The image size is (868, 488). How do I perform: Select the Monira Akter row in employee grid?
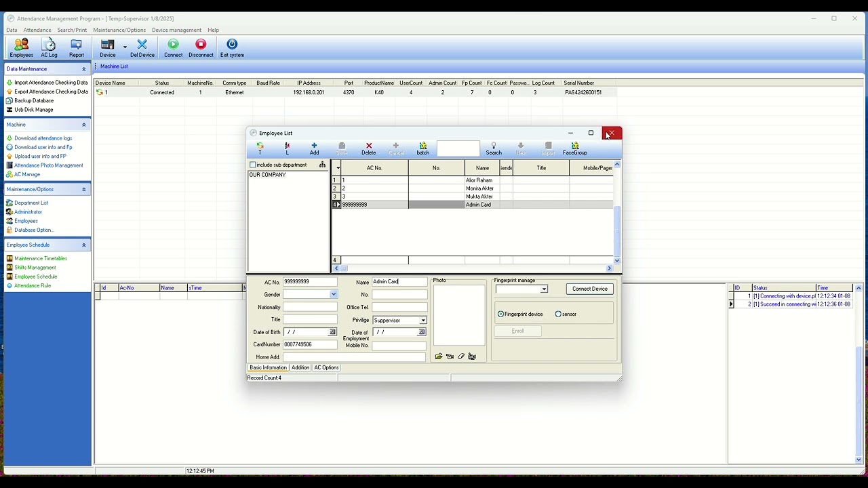click(x=472, y=188)
